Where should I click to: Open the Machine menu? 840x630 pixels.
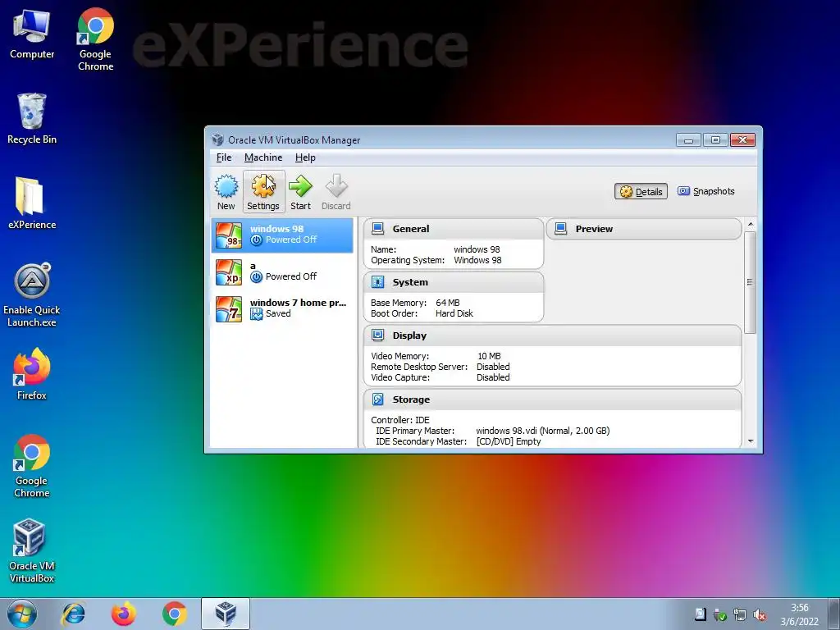coord(263,157)
